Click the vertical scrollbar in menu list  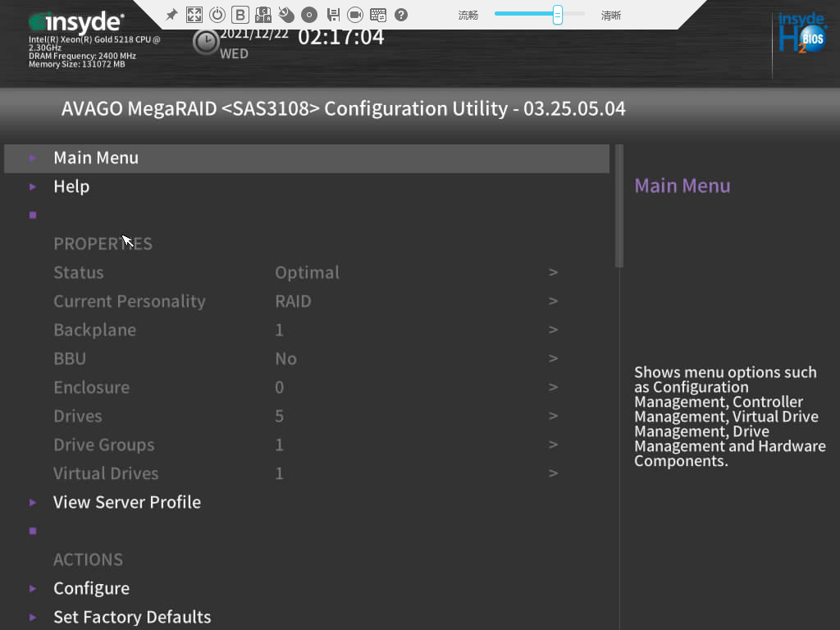(619, 206)
